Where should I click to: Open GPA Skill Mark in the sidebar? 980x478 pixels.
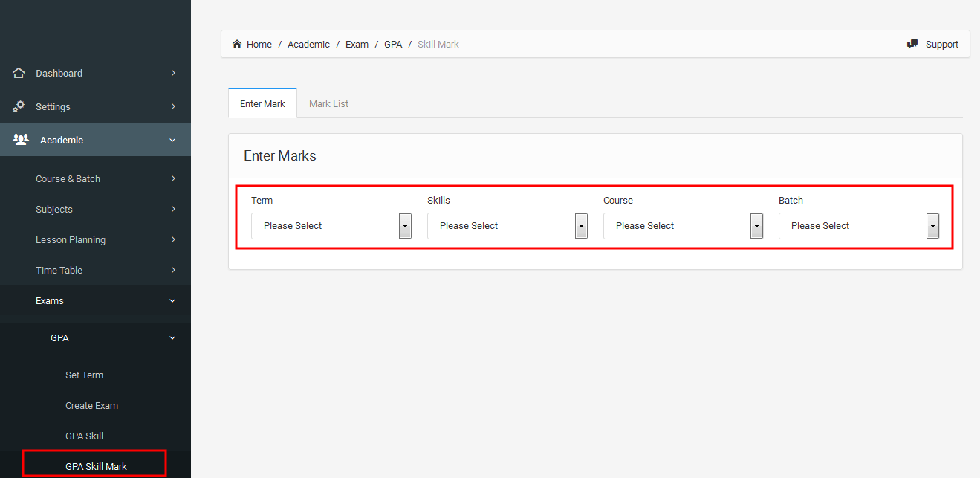[96, 466]
